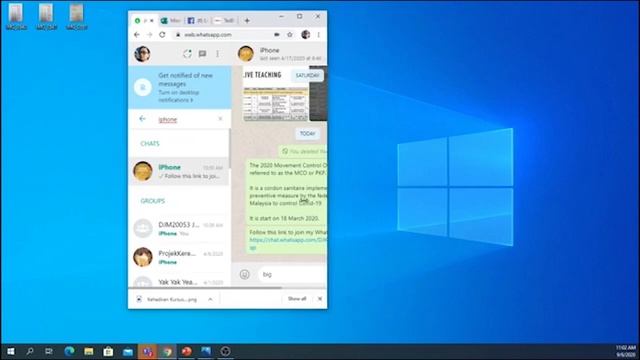The height and width of the screenshot is (360, 640).
Task: Click the camera icon in the address bar
Action: pyautogui.click(x=277, y=35)
